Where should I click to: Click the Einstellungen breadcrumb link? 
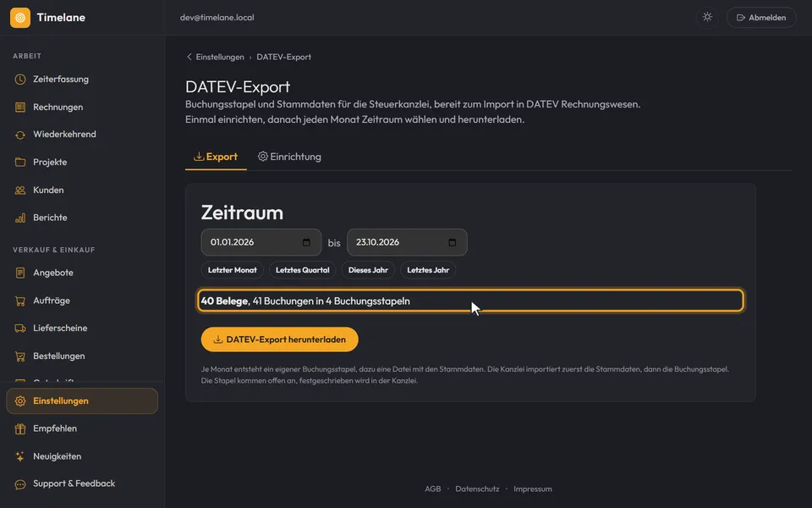[x=220, y=57]
